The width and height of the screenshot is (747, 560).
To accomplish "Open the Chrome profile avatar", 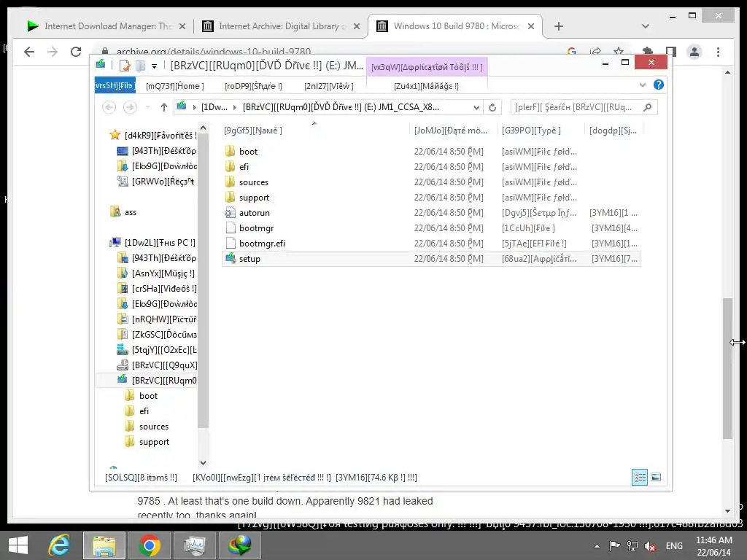I will pos(694,52).
